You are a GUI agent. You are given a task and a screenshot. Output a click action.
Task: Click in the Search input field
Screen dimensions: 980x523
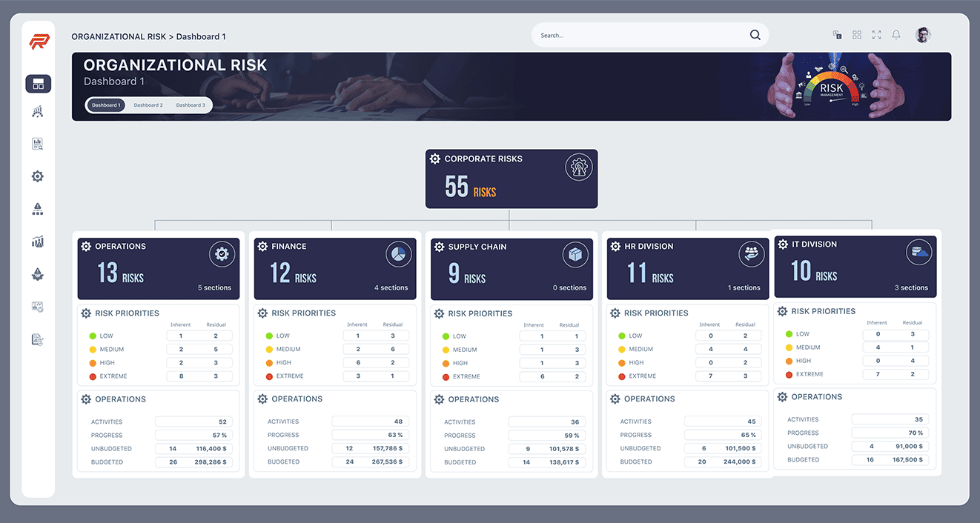(638, 35)
